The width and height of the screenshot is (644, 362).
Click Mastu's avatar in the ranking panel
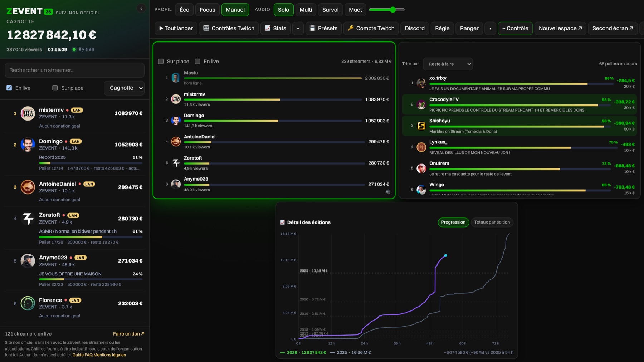176,78
